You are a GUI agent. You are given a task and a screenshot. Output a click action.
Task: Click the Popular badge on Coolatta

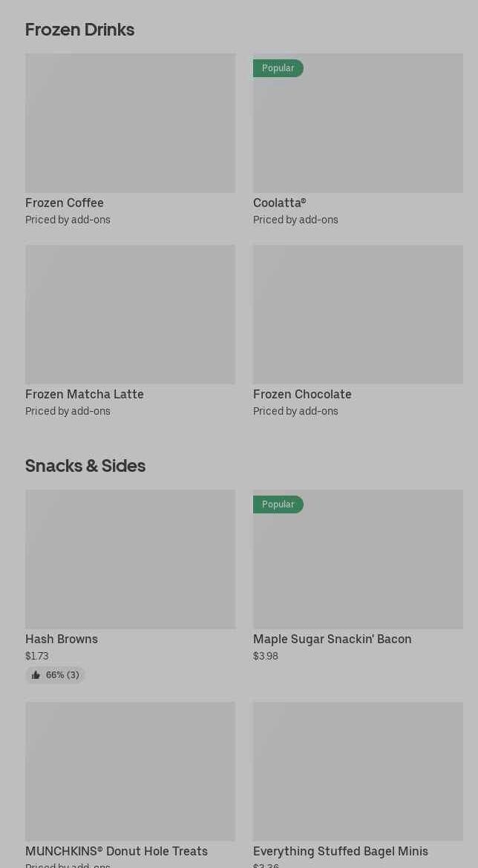coord(278,68)
